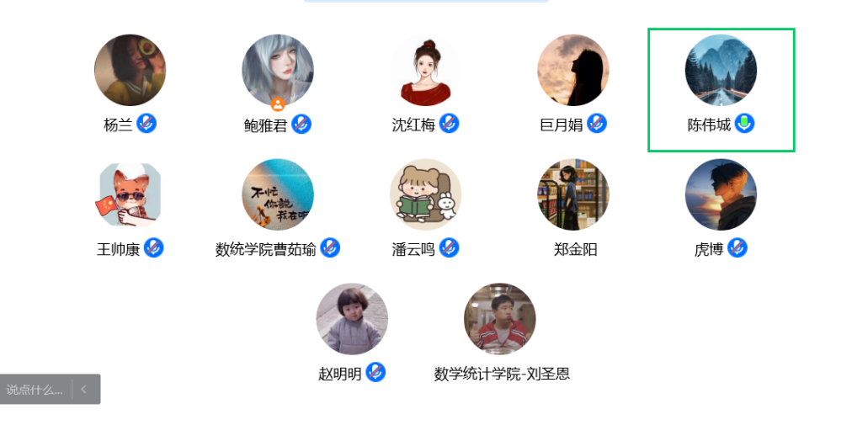Select 虎博's sunset avatar
The image size is (868, 441).
click(x=721, y=194)
